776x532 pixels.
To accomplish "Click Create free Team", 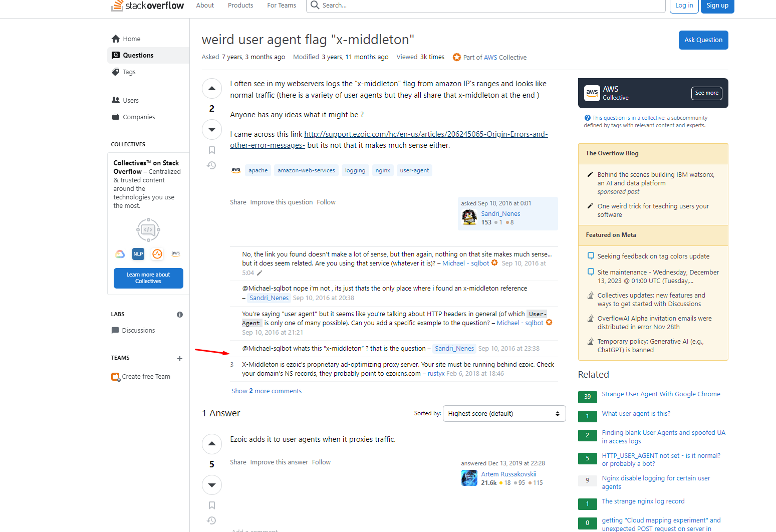I will [146, 377].
